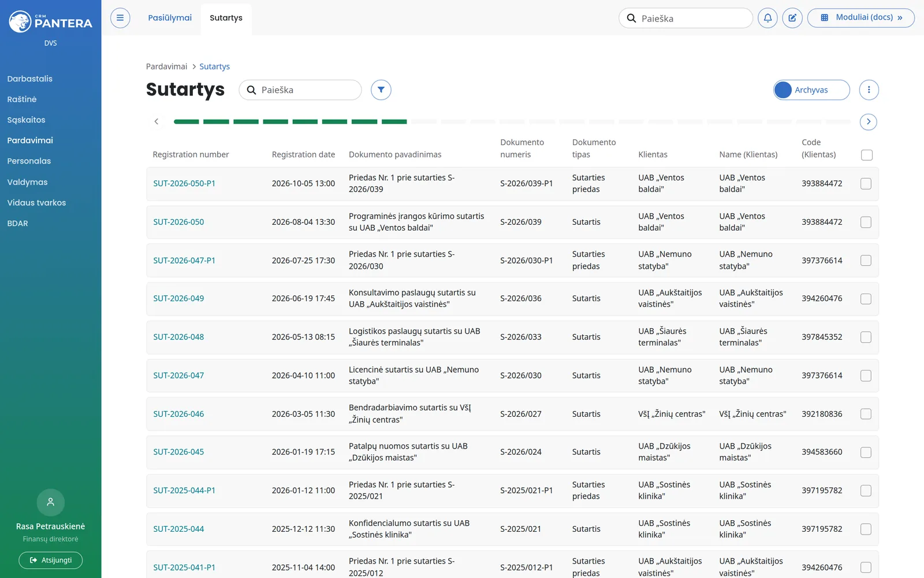This screenshot has width=924, height=578.
Task: Click the Klientas column header
Action: (653, 155)
